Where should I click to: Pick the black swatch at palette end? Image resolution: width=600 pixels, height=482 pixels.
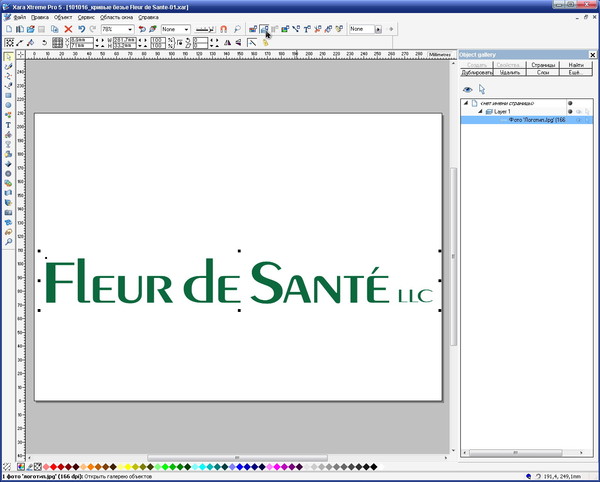(x=373, y=467)
